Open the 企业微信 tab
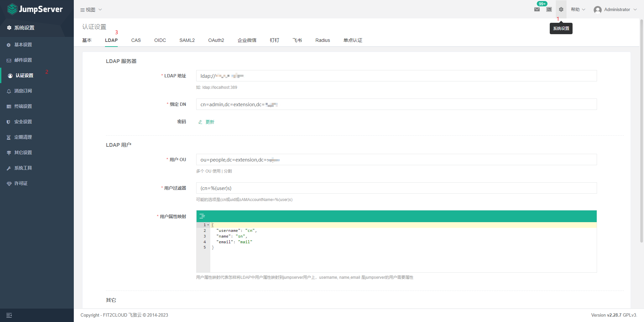 click(247, 40)
